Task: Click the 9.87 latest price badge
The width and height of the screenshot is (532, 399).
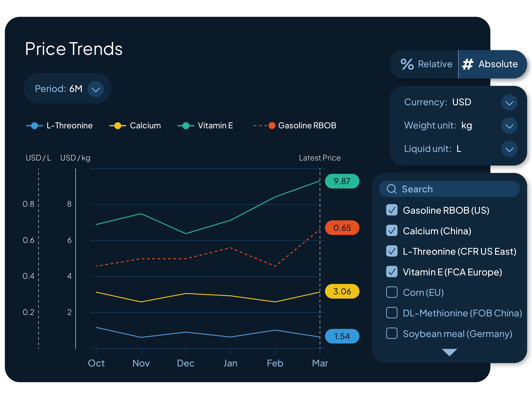Action: pos(342,181)
